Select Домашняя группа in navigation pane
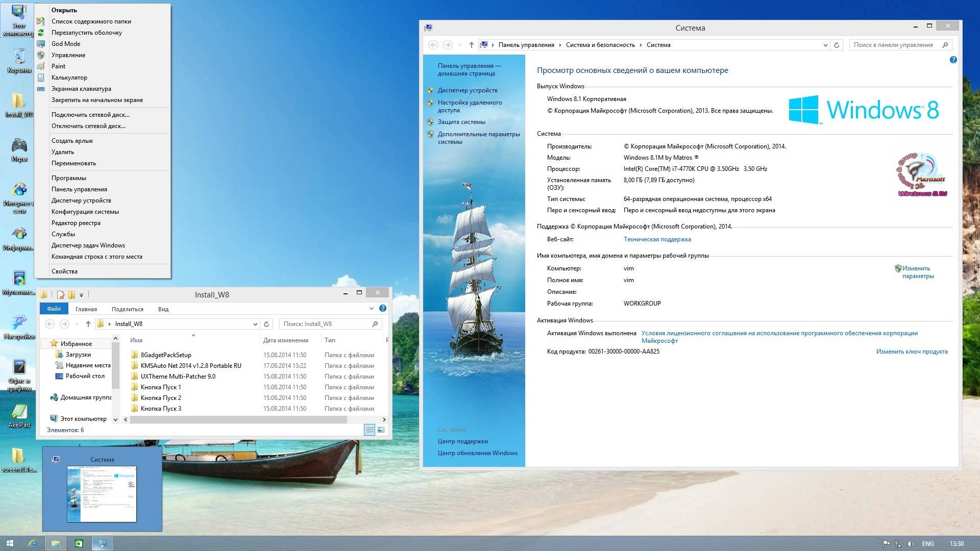980x551 pixels. click(81, 397)
